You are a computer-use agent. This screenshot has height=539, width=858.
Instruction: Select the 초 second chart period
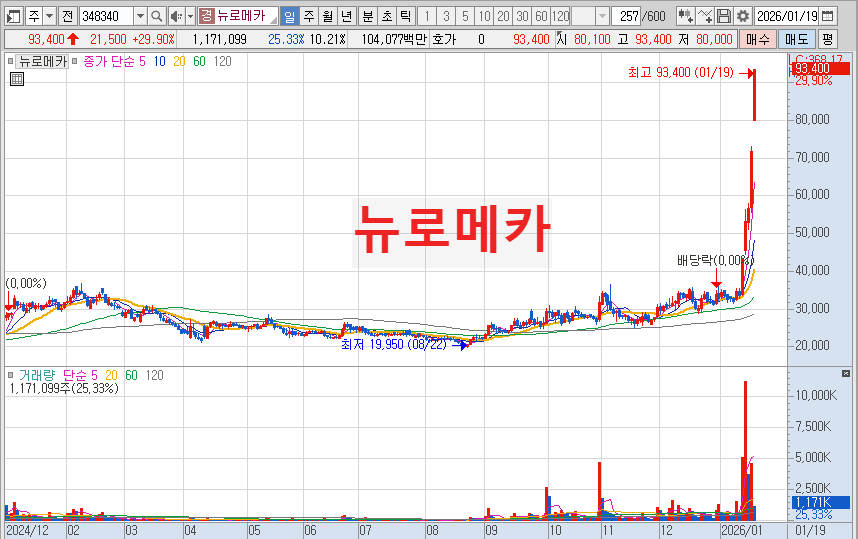[387, 16]
